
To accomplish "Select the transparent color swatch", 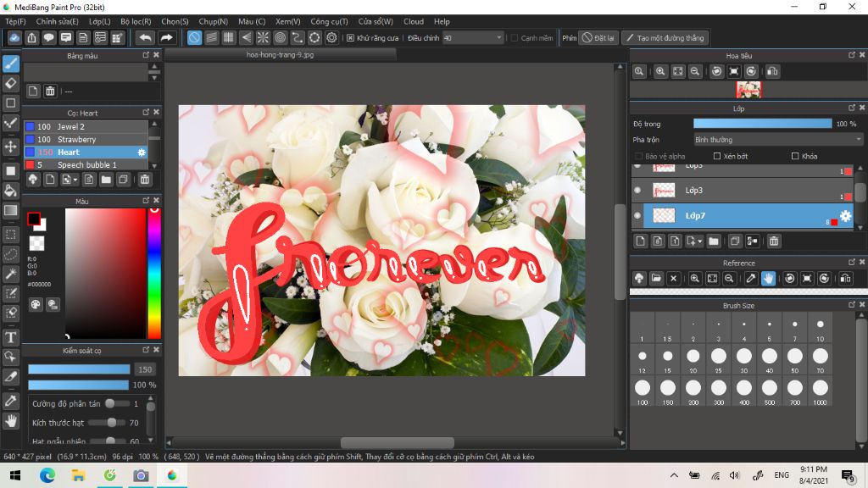I will pos(36,243).
